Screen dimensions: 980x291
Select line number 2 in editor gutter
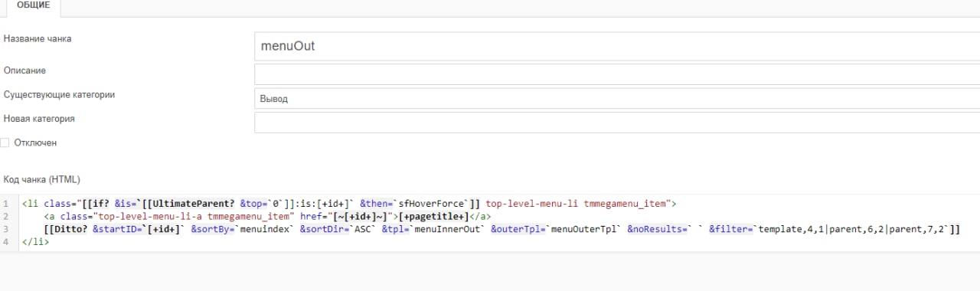point(5,217)
